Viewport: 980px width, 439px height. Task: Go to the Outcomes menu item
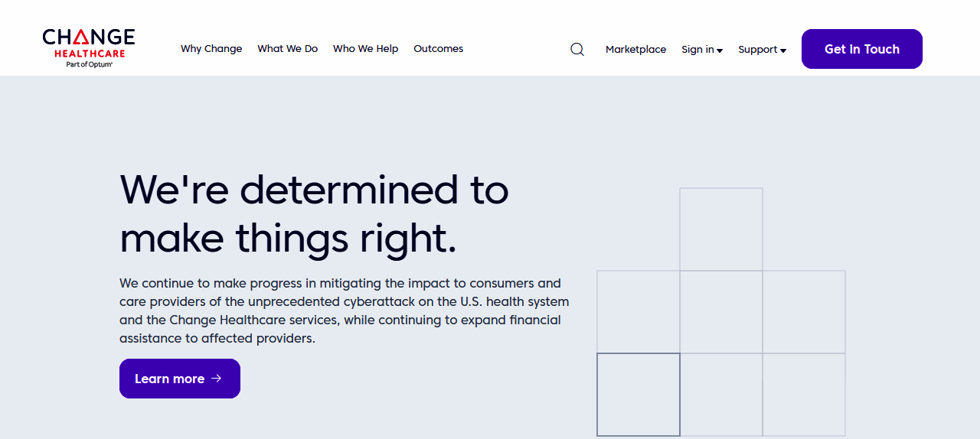438,49
